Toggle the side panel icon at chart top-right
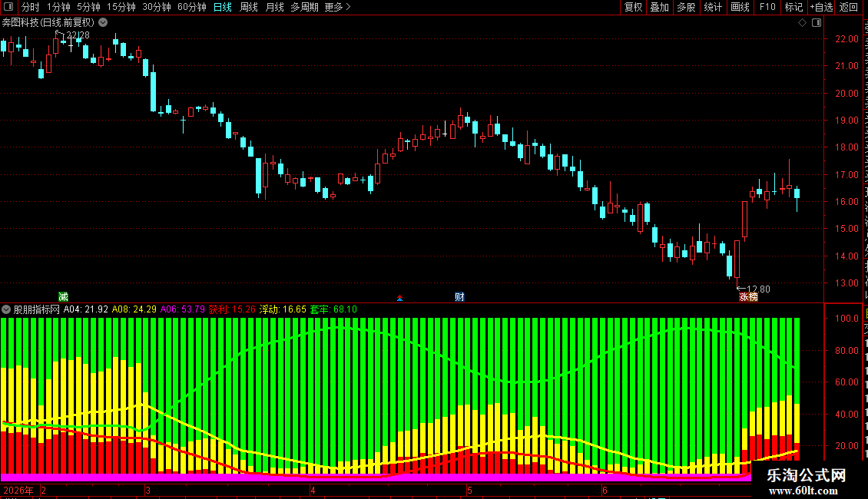Screen dimensions: 868x499 coord(817,23)
